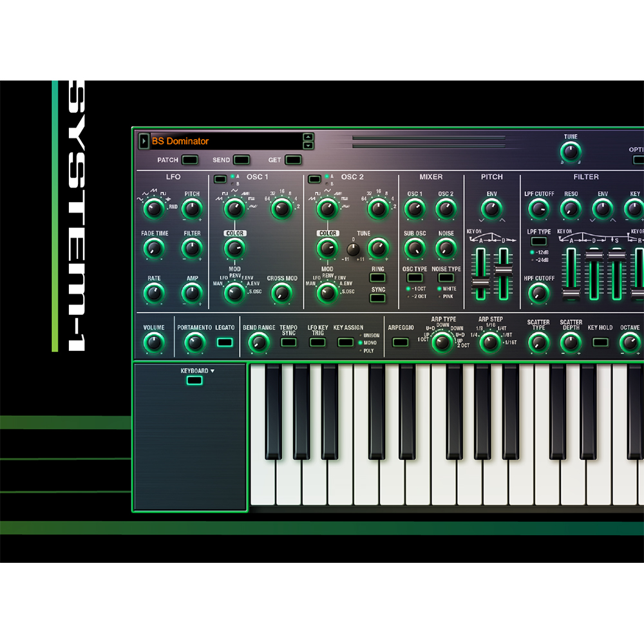This screenshot has width=644, height=644.
Task: Click the SCATTER DEPTH knob
Action: click(571, 343)
